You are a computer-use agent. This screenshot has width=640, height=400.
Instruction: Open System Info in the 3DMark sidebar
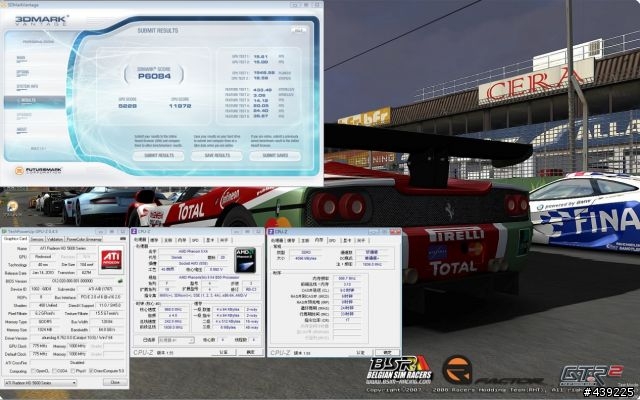click(27, 87)
